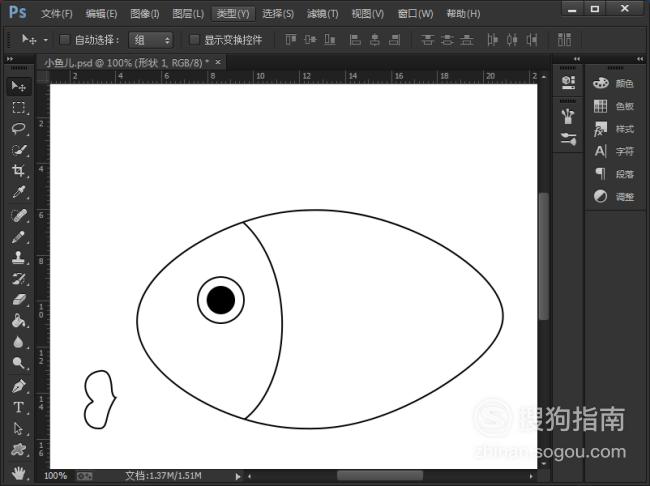The image size is (650, 486).
Task: Click align vertical centers icon
Action: (310, 40)
